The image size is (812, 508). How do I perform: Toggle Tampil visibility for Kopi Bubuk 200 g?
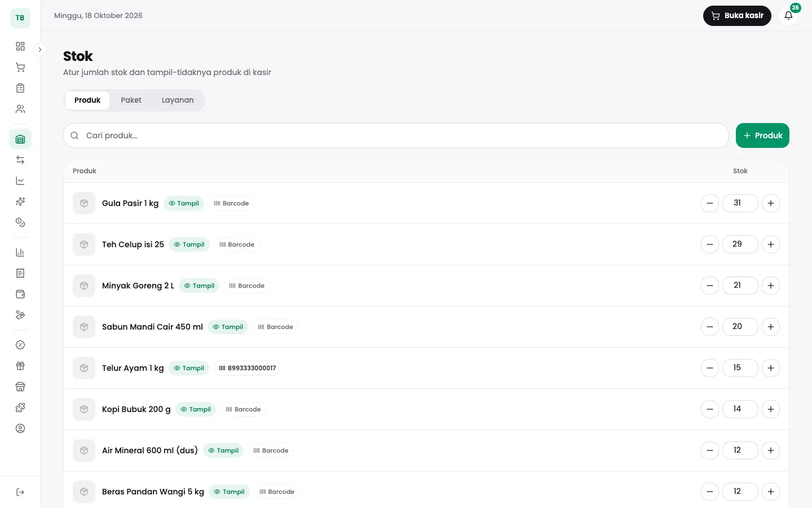(196, 409)
